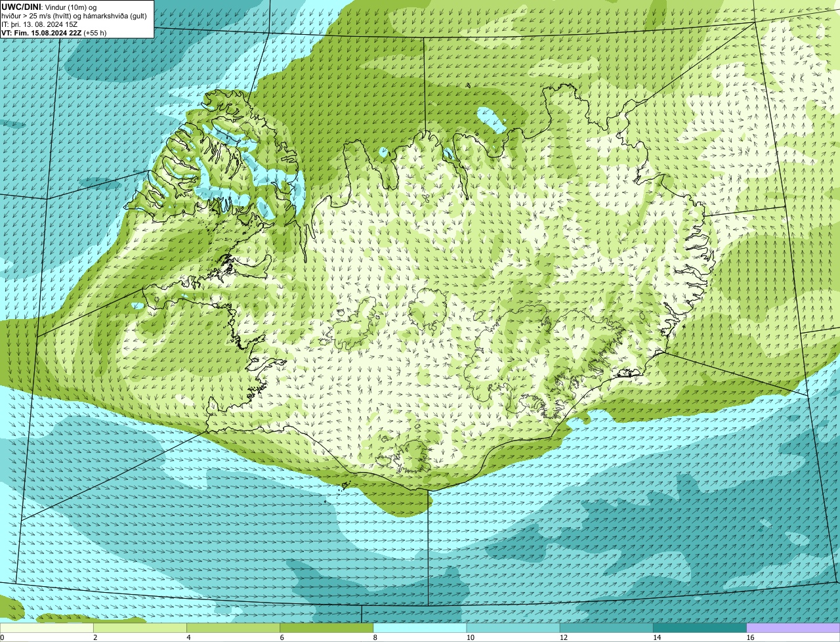Click the scale label '6'
This screenshot has width=840, height=642.
(282, 637)
